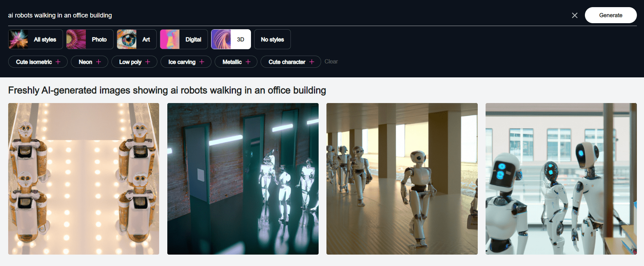Select the 3D style tab

(231, 39)
